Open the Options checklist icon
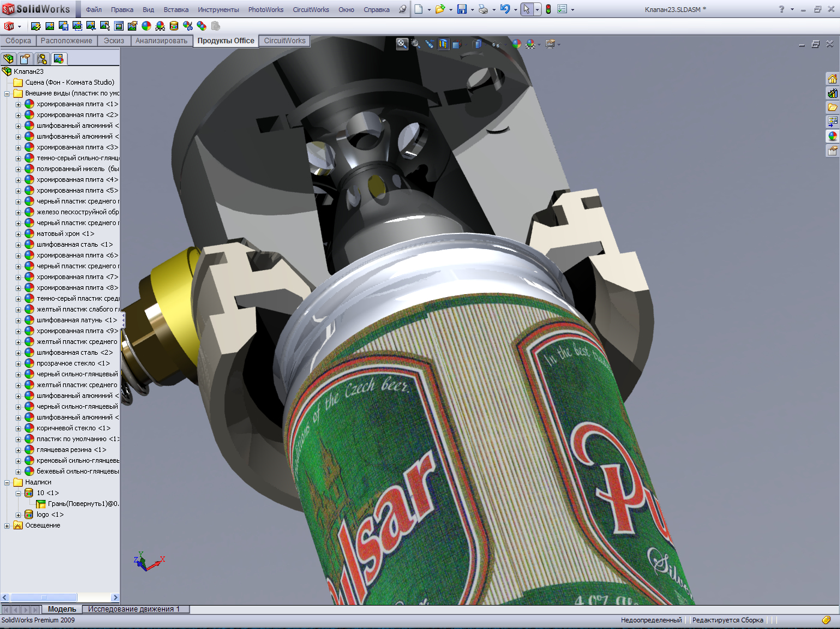Image resolution: width=840 pixels, height=629 pixels. (x=562, y=9)
